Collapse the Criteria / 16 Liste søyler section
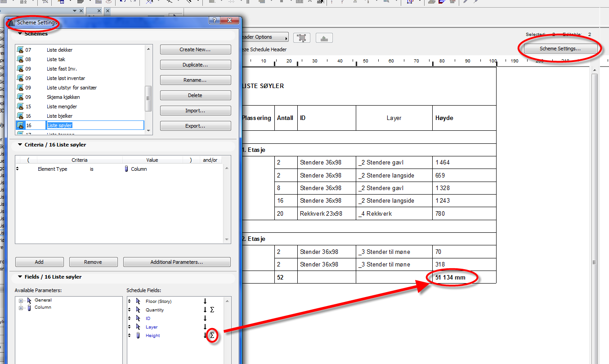The image size is (609, 364). pyautogui.click(x=20, y=145)
